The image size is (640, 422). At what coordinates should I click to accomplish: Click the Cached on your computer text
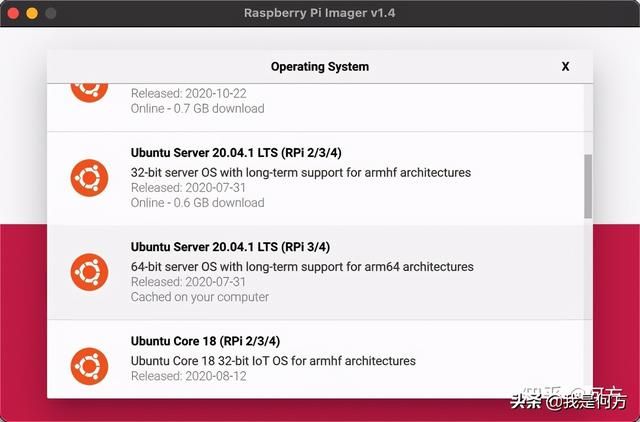pos(200,297)
